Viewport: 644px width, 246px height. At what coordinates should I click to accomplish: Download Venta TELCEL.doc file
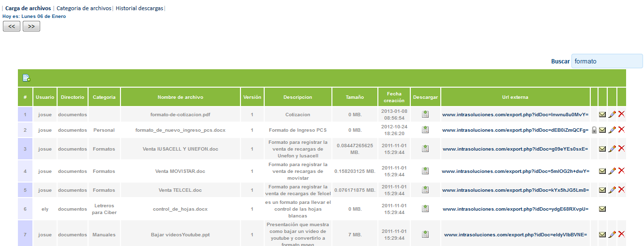pyautogui.click(x=425, y=190)
